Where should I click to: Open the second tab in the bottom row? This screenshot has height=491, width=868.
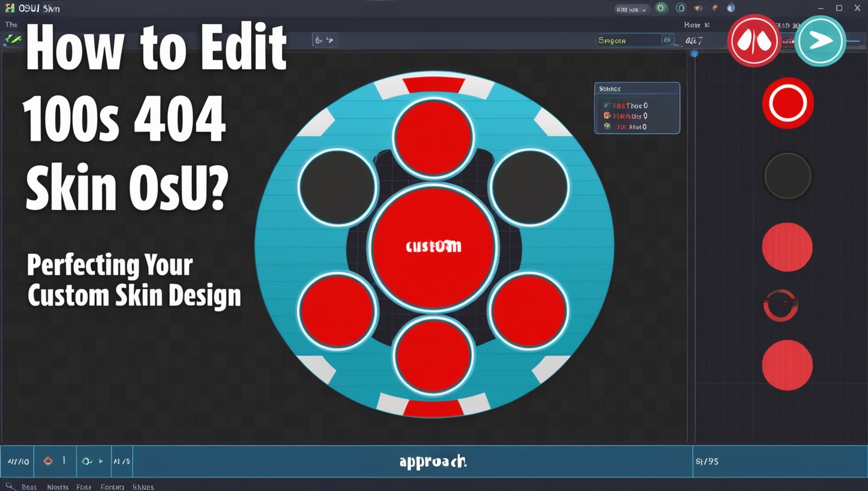(58, 487)
